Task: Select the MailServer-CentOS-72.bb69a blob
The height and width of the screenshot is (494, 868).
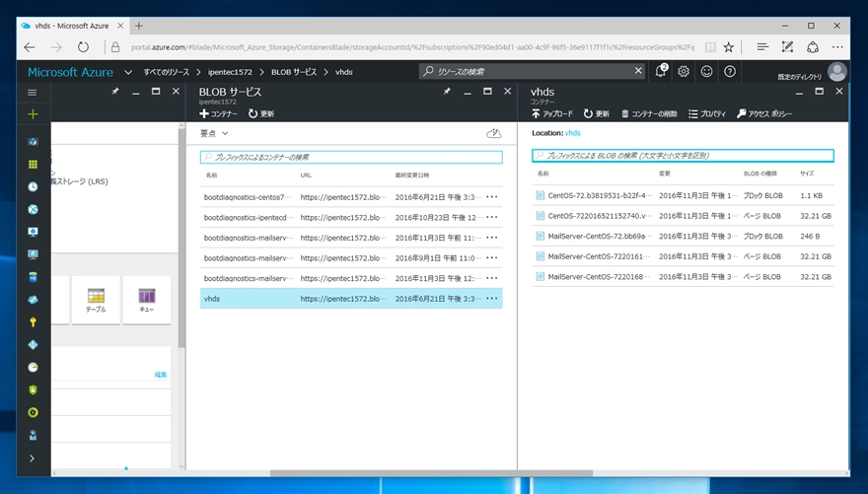Action: [x=683, y=237]
